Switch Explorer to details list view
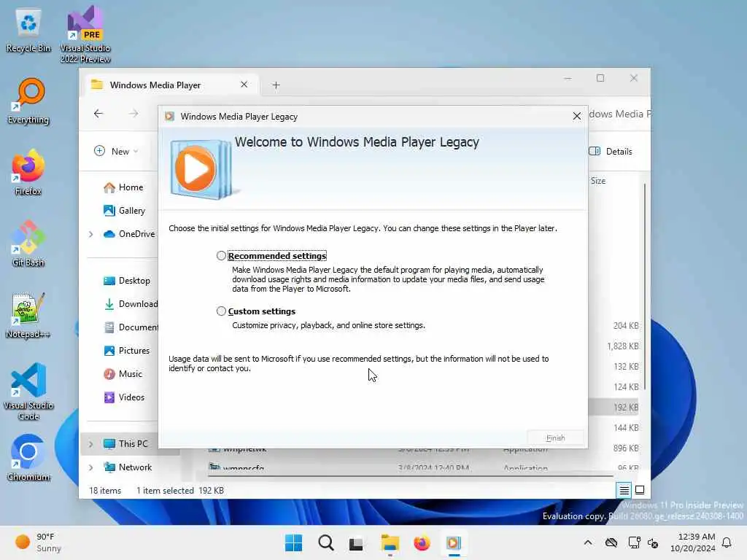Viewport: 747px width, 560px height. (624, 490)
